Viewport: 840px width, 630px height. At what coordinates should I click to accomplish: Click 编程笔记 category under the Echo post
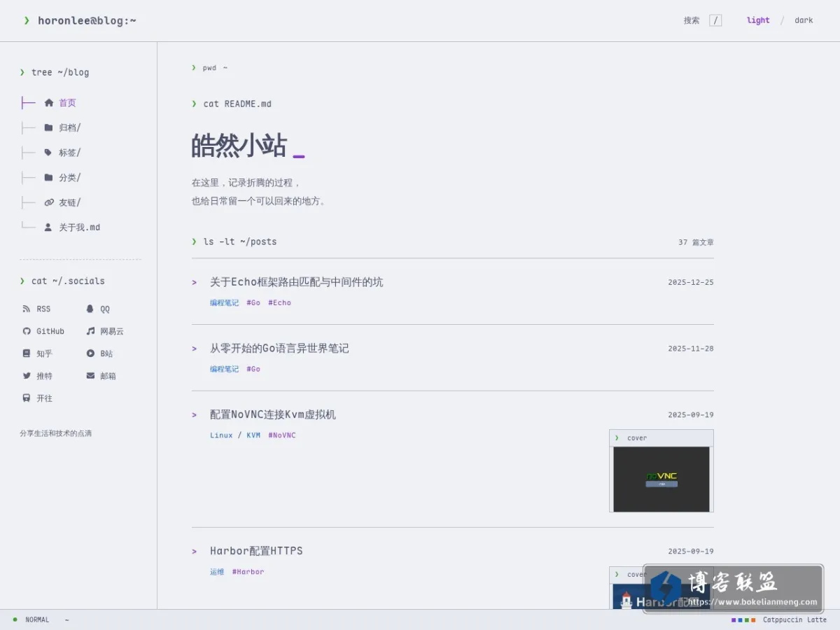point(224,302)
